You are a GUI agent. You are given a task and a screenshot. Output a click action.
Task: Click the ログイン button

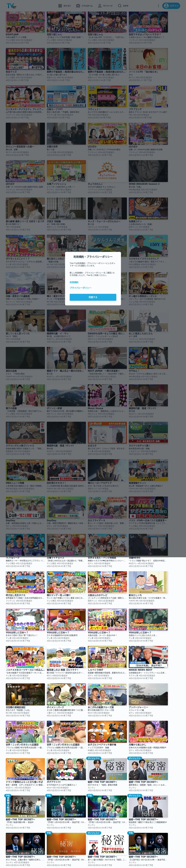171,6
